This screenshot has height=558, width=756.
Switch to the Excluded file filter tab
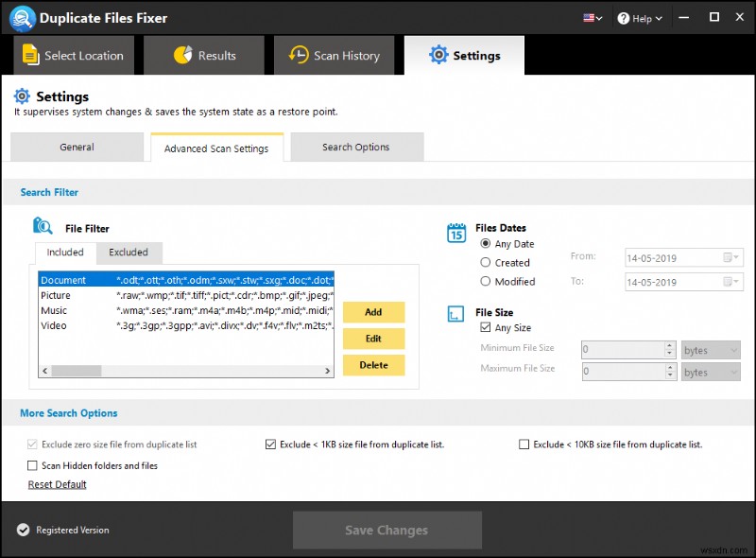click(129, 253)
